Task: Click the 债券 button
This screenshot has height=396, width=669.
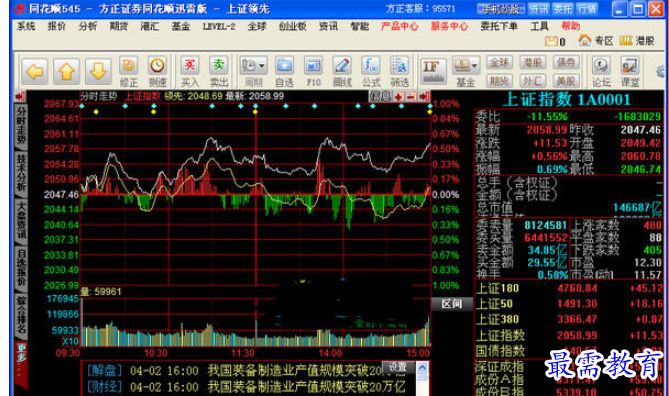Action: [566, 63]
